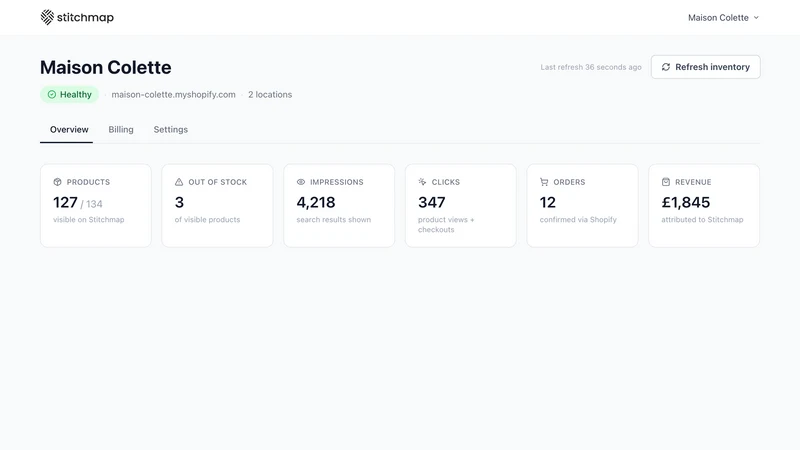The width and height of the screenshot is (800, 450).
Task: Click the IMPRESSIONS card label
Action: click(x=337, y=182)
